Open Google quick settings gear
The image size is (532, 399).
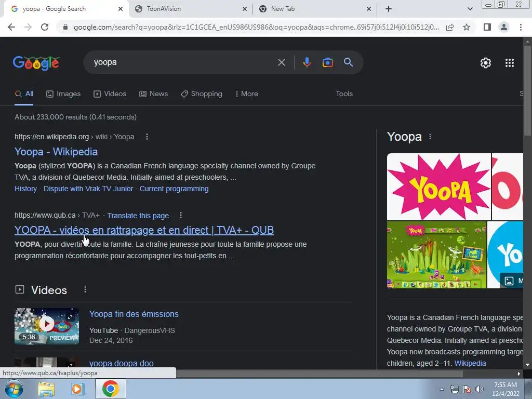pos(486,63)
